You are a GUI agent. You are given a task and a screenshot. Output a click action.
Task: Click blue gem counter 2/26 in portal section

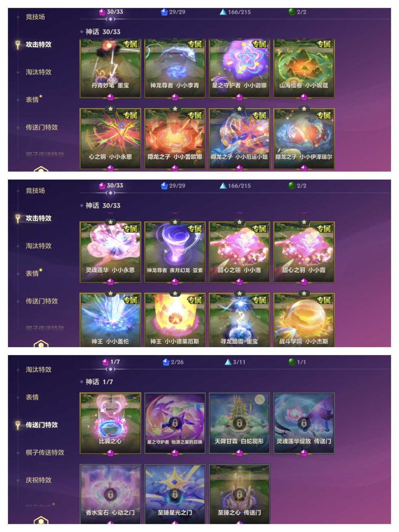click(173, 362)
